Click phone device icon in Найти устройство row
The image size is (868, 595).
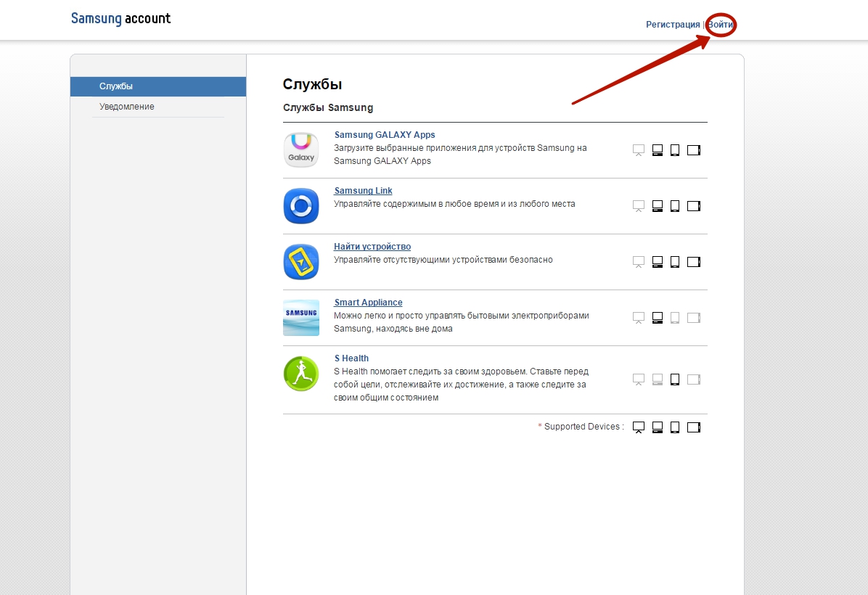675,262
